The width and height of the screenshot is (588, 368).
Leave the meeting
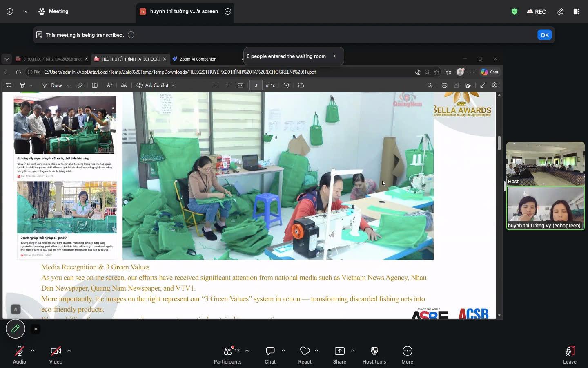click(570, 355)
